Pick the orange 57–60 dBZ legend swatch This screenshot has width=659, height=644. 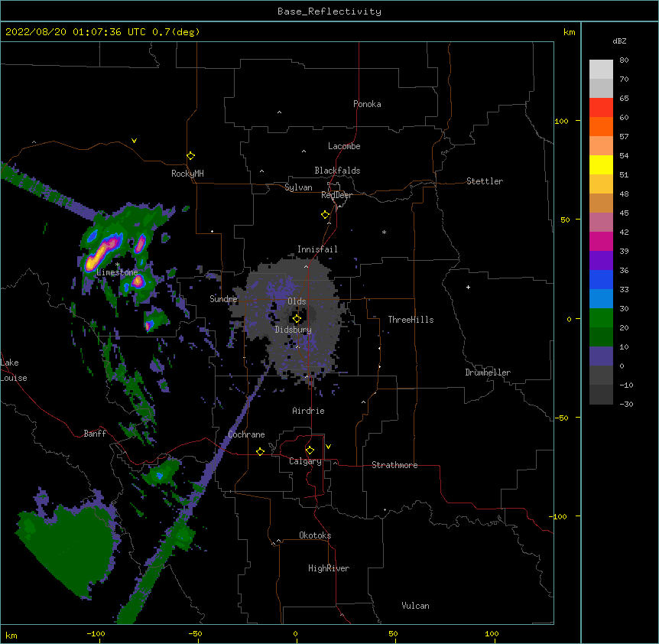[601, 126]
